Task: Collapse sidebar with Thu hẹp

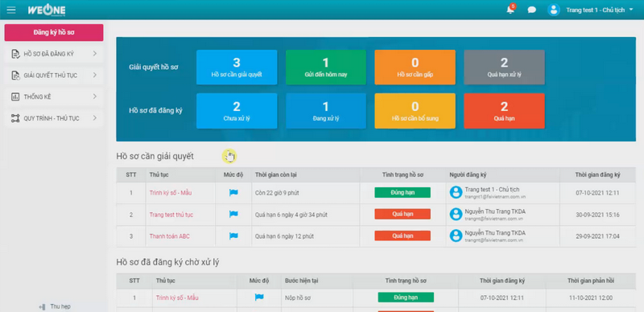Action: (55, 306)
